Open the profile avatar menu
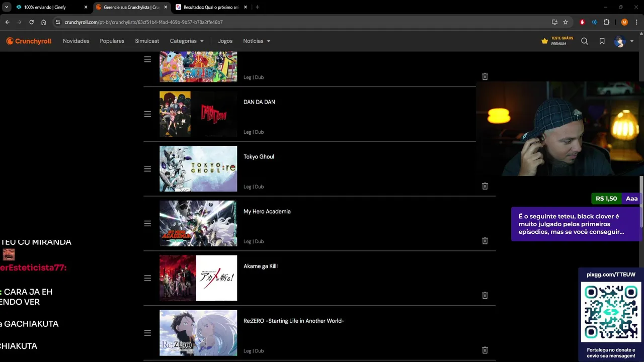This screenshot has width=644, height=362. pos(623,41)
